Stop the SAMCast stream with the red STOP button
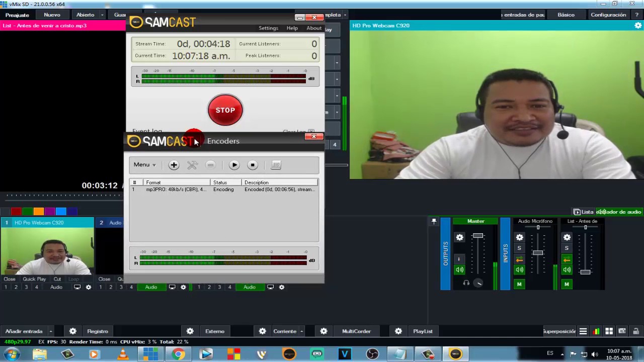 (x=225, y=110)
